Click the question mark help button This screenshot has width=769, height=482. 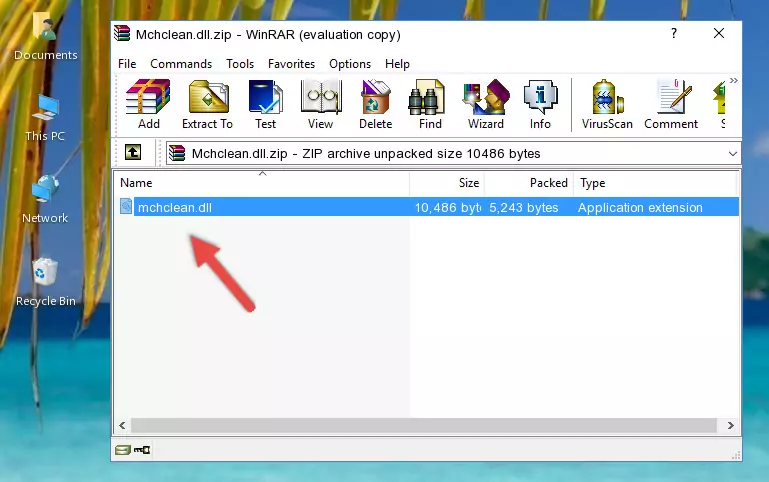pyautogui.click(x=674, y=33)
